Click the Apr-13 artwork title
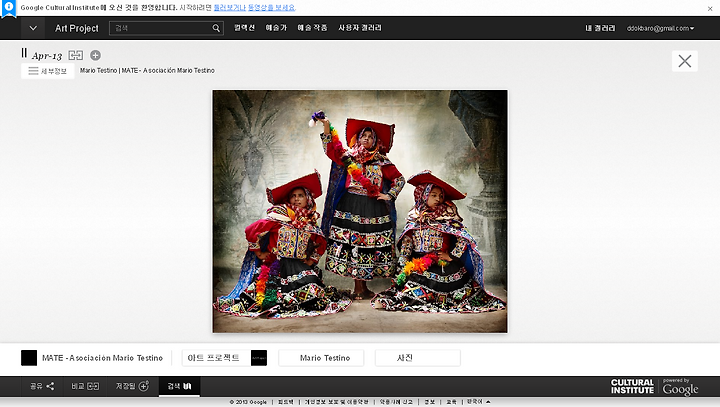Image resolution: width=720 pixels, height=407 pixels. 47,56
